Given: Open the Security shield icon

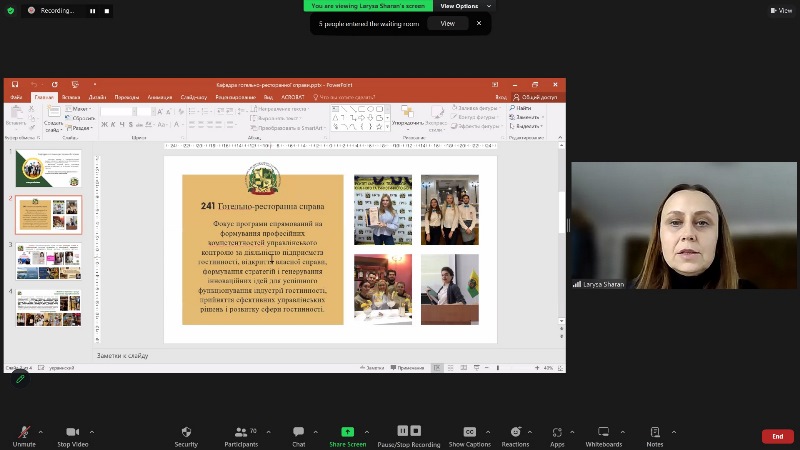Looking at the screenshot, I should tap(186, 433).
